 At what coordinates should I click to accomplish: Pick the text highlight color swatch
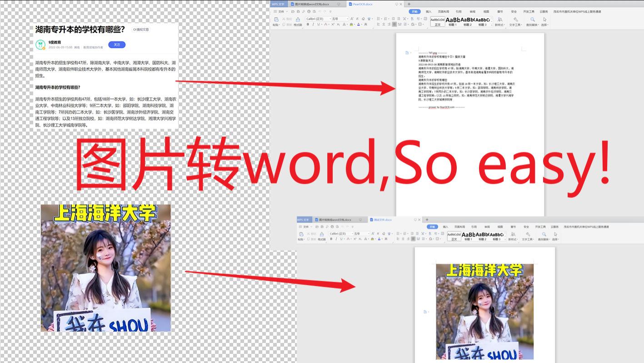tap(351, 24)
